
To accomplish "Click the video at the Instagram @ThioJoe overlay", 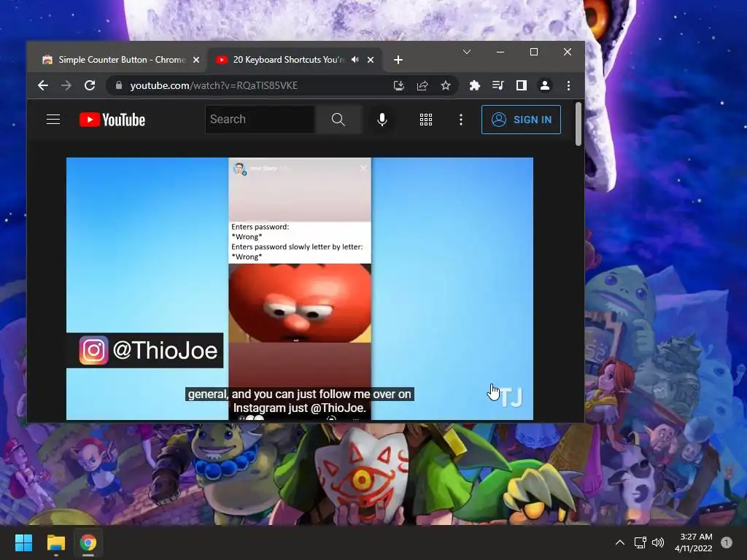I will tap(145, 351).
